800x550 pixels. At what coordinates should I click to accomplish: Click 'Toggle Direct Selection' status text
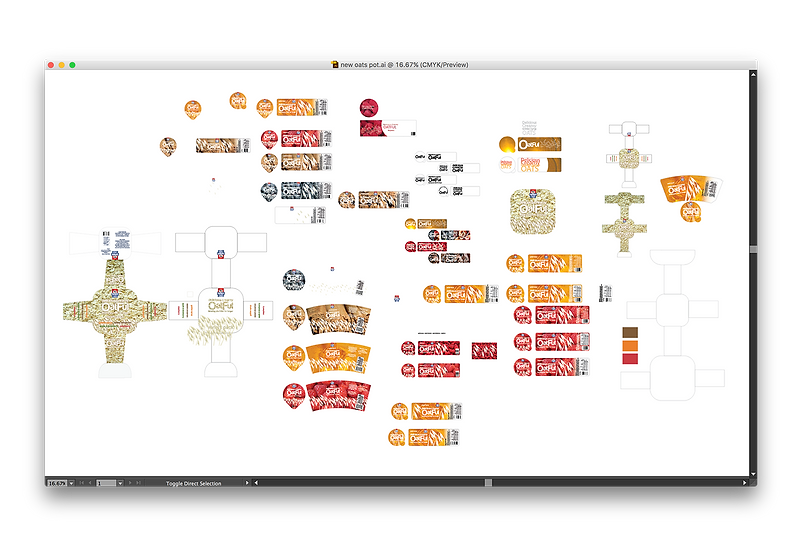tap(193, 483)
